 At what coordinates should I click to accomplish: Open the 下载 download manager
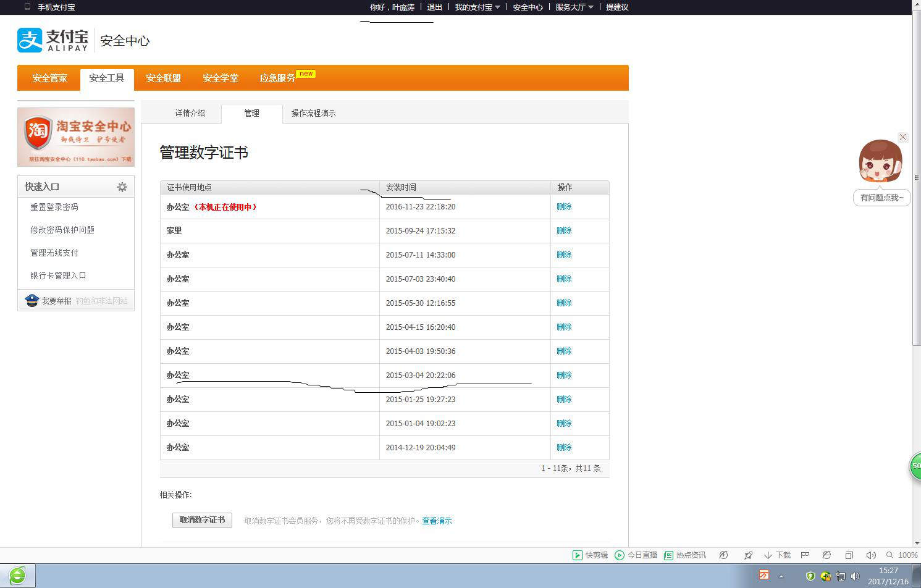[777, 555]
